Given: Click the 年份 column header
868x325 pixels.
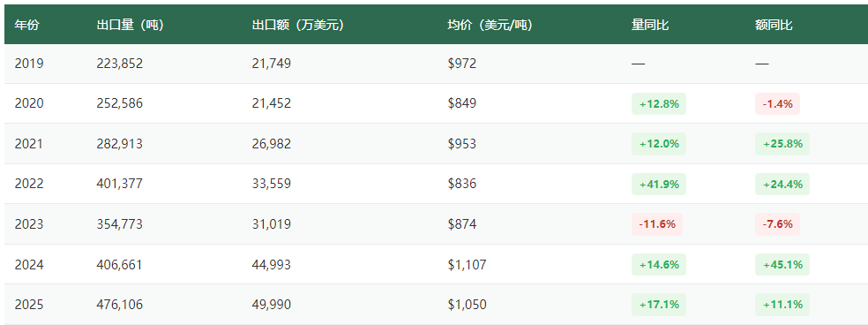Looking at the screenshot, I should pyautogui.click(x=26, y=25).
